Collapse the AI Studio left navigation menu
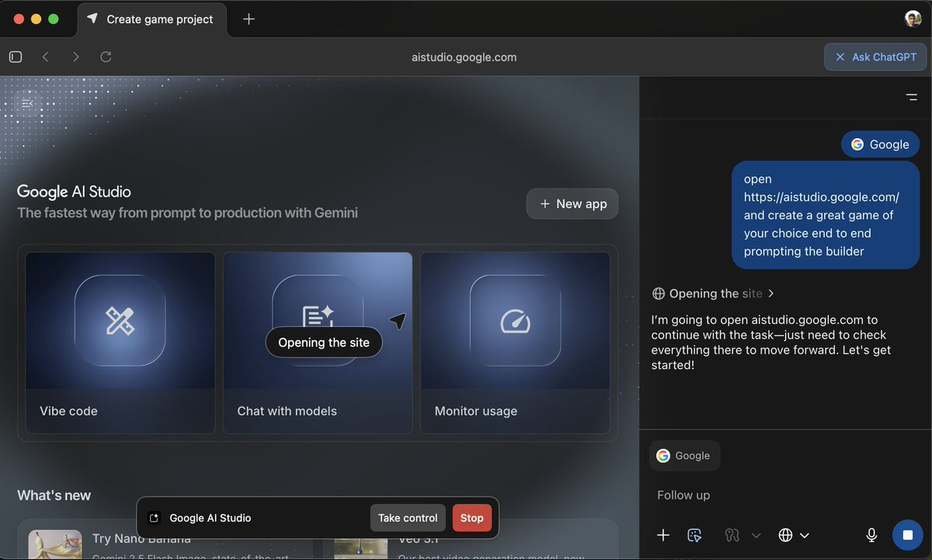932x560 pixels. coord(28,103)
